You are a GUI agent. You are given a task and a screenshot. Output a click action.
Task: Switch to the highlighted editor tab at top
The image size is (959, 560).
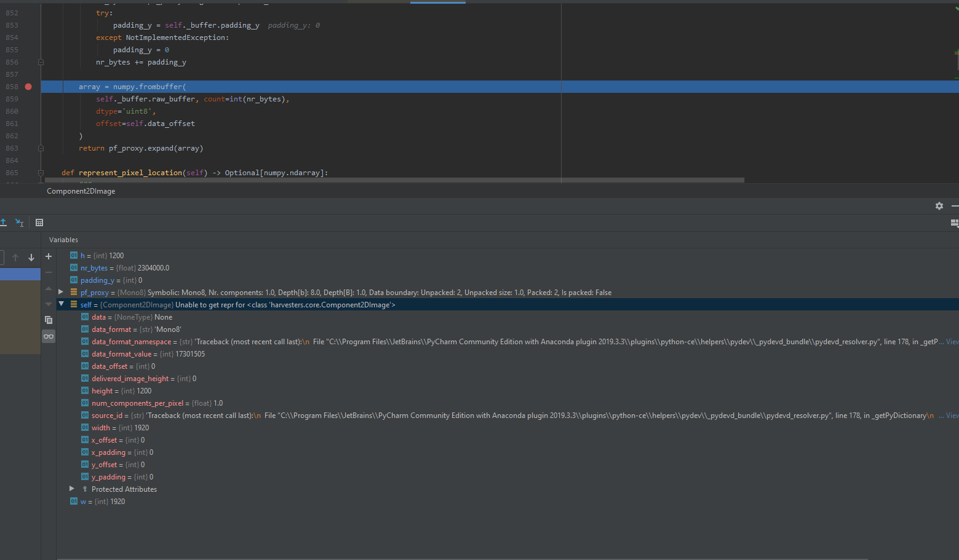click(x=437, y=2)
